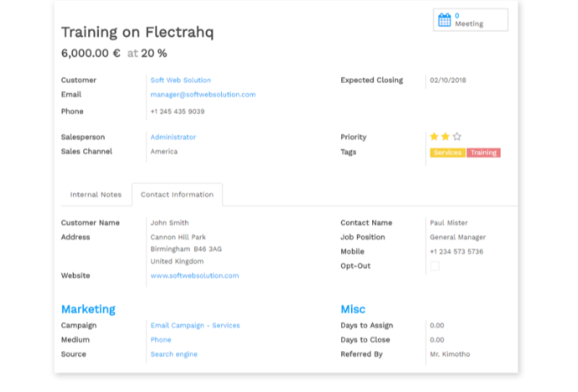The height and width of the screenshot is (392, 578).
Task: Click the Phone medium link
Action: [x=161, y=340]
